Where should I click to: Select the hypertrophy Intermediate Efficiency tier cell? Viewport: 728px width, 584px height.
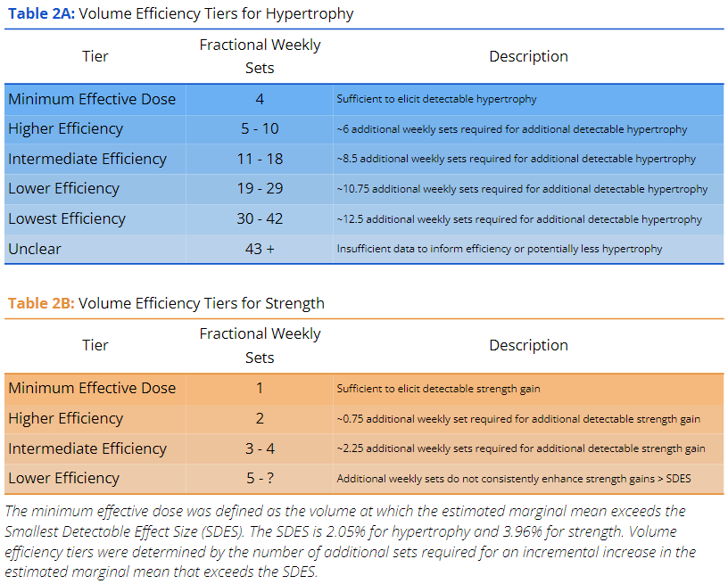click(x=87, y=159)
